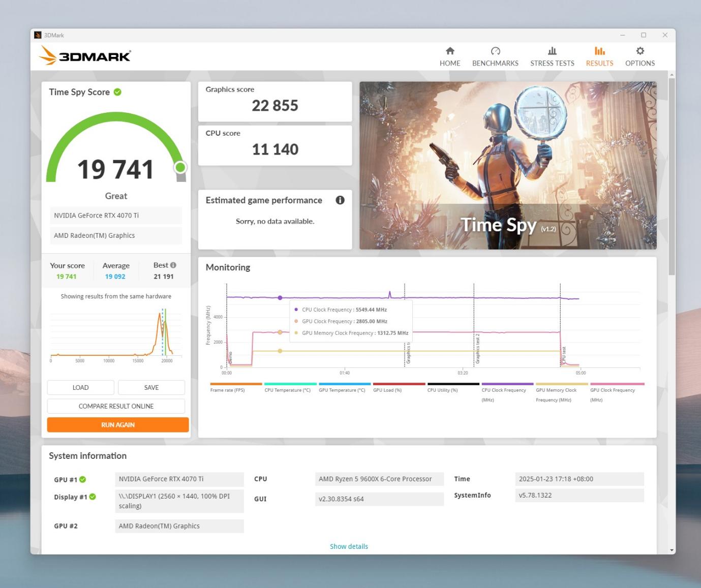Click Best score 21 191
Viewport: 701px width, 588px height.
[x=164, y=276]
